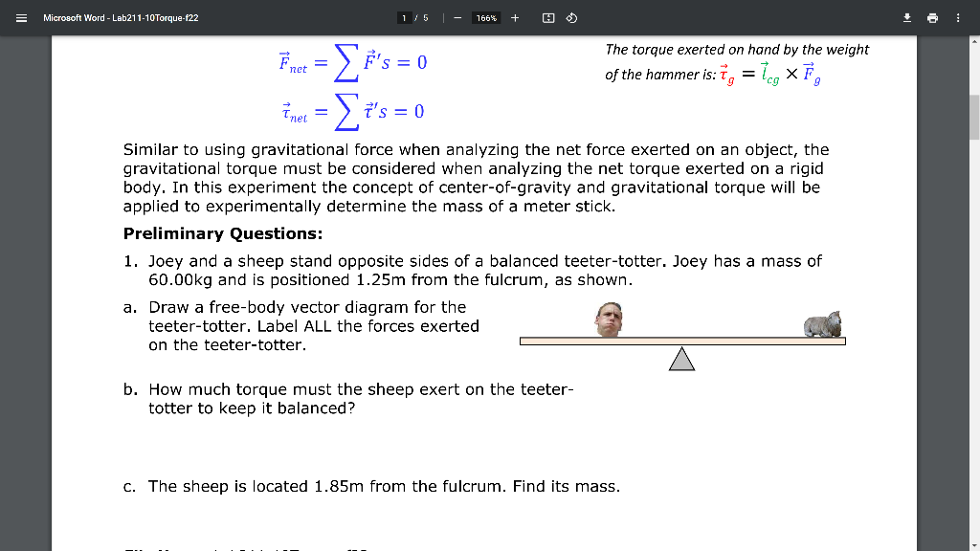The image size is (980, 551).
Task: Select the Preliminary Questions heading text
Action: (x=222, y=233)
